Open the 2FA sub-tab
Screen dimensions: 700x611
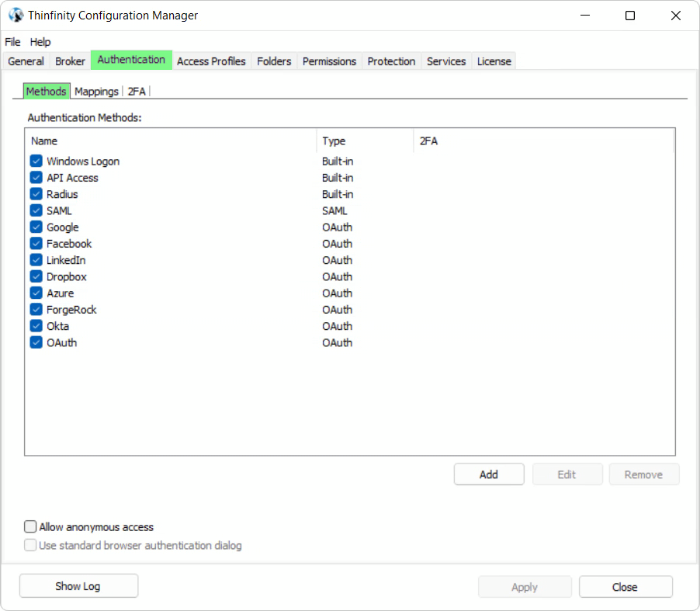point(137,92)
